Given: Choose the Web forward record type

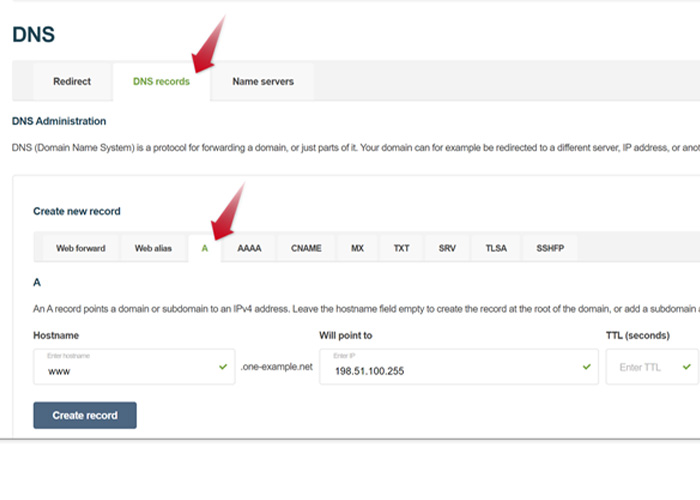Looking at the screenshot, I should point(80,248).
